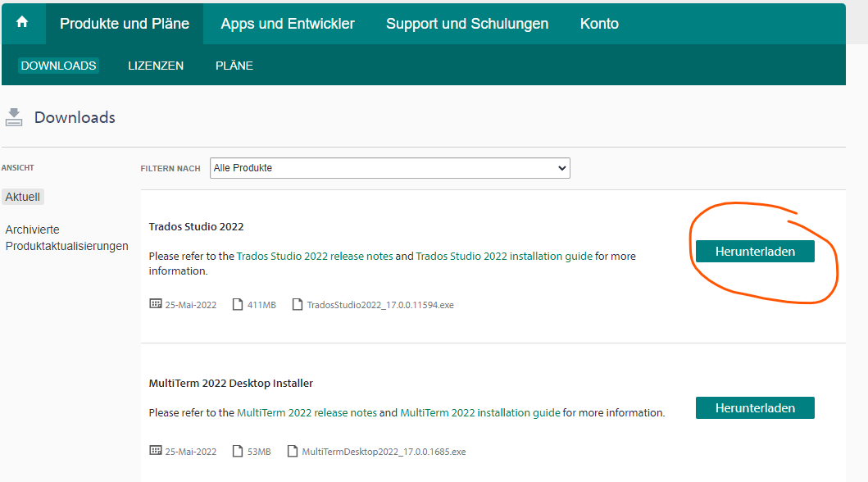Switch to the LIZENZEN tab

[x=156, y=66]
